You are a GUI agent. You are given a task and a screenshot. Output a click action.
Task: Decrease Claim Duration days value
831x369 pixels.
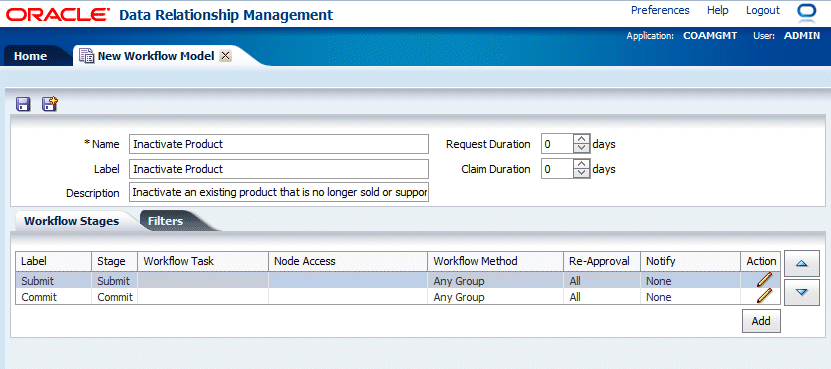coord(582,174)
